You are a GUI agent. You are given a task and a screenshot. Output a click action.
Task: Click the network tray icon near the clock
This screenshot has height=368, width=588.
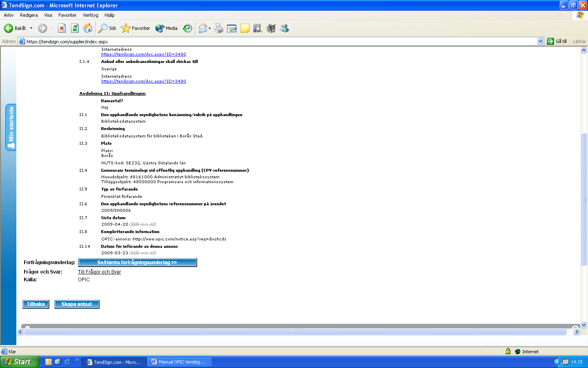point(565,362)
